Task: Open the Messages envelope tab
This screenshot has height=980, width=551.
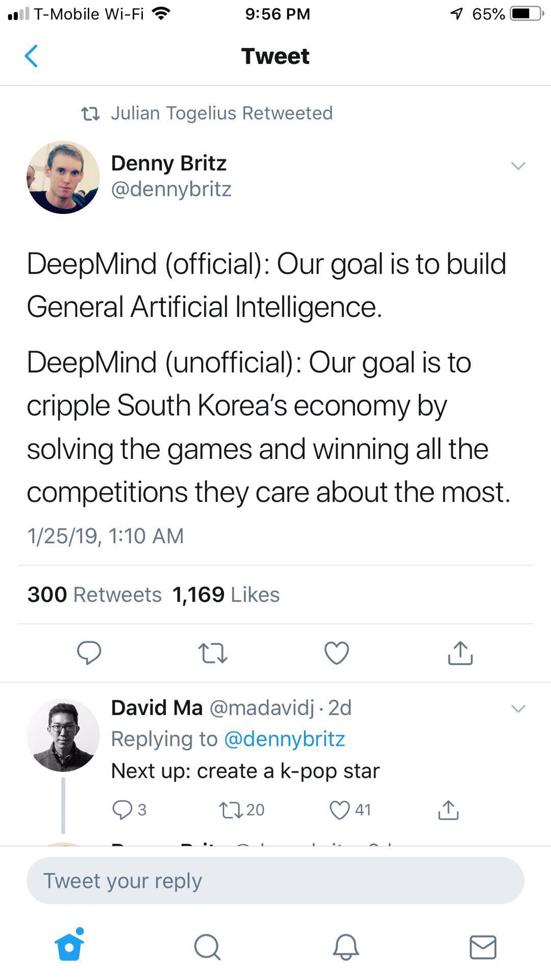Action: click(x=483, y=947)
